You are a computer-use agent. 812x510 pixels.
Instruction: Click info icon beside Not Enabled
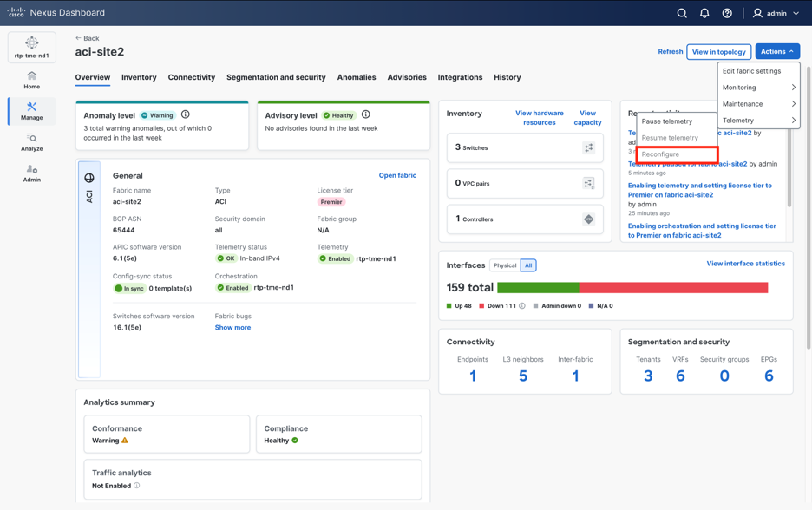click(137, 486)
